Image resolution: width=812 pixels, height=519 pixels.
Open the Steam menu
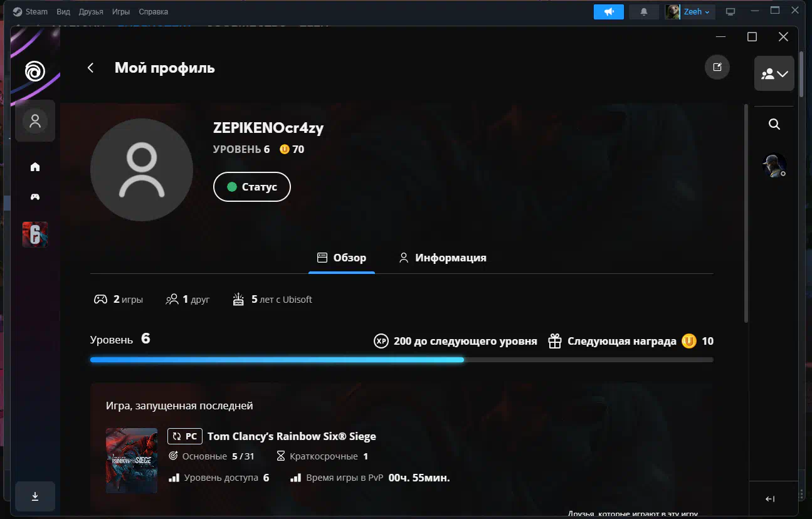pos(31,12)
